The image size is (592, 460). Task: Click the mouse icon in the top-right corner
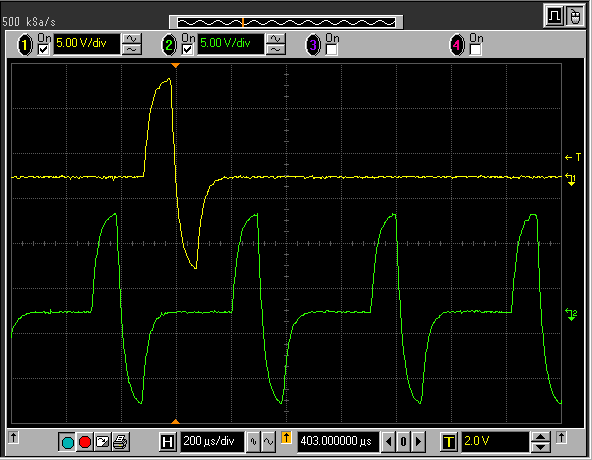click(x=575, y=16)
